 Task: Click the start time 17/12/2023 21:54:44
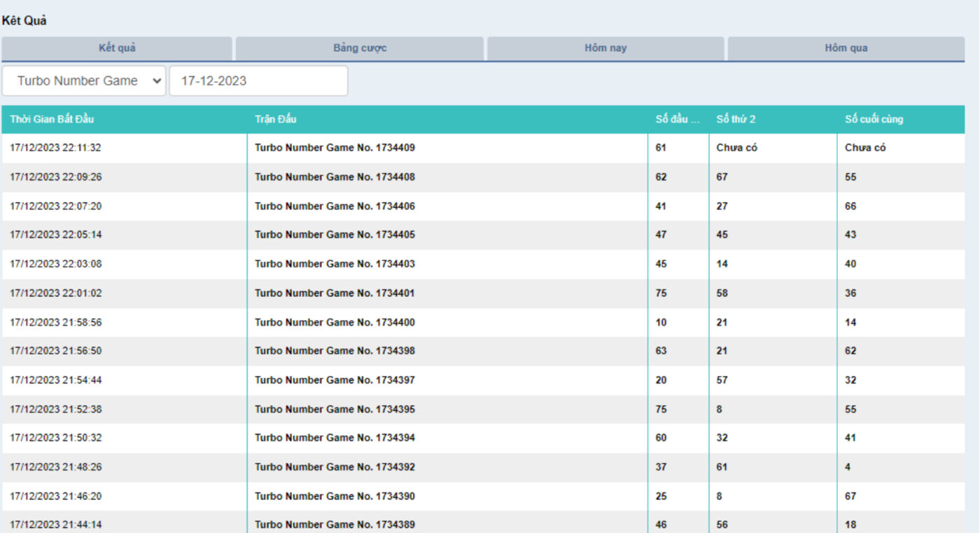55,380
